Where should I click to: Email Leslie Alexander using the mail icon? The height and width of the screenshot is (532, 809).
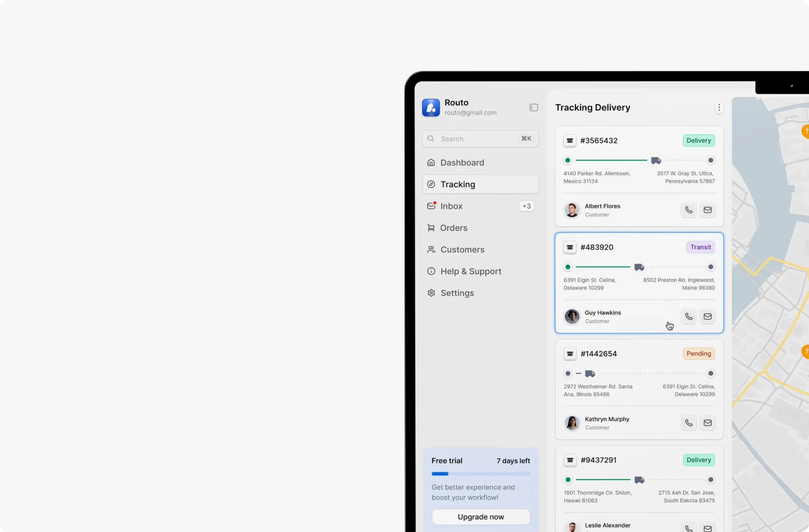[x=708, y=528]
